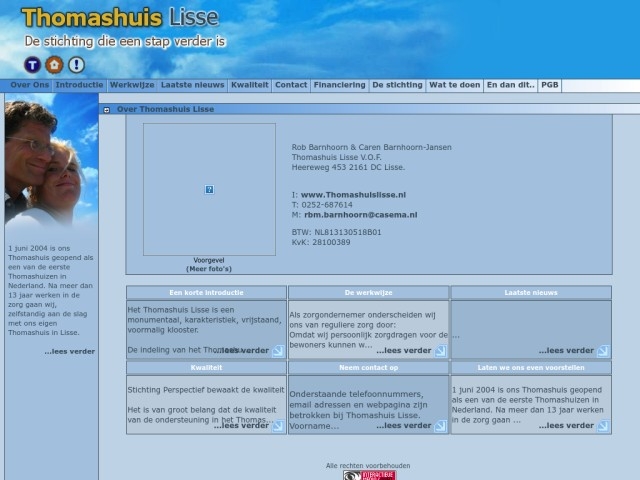Viewport: 640px width, 480px height.
Task: Click arrow icon in Een korte introductie box
Action: coord(278,351)
